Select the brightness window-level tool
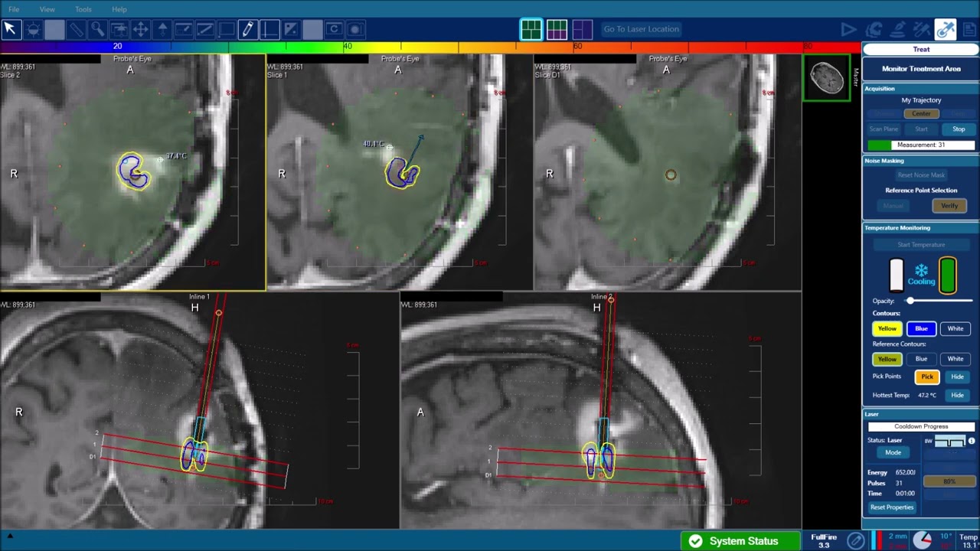The height and width of the screenshot is (551, 980). 33,29
